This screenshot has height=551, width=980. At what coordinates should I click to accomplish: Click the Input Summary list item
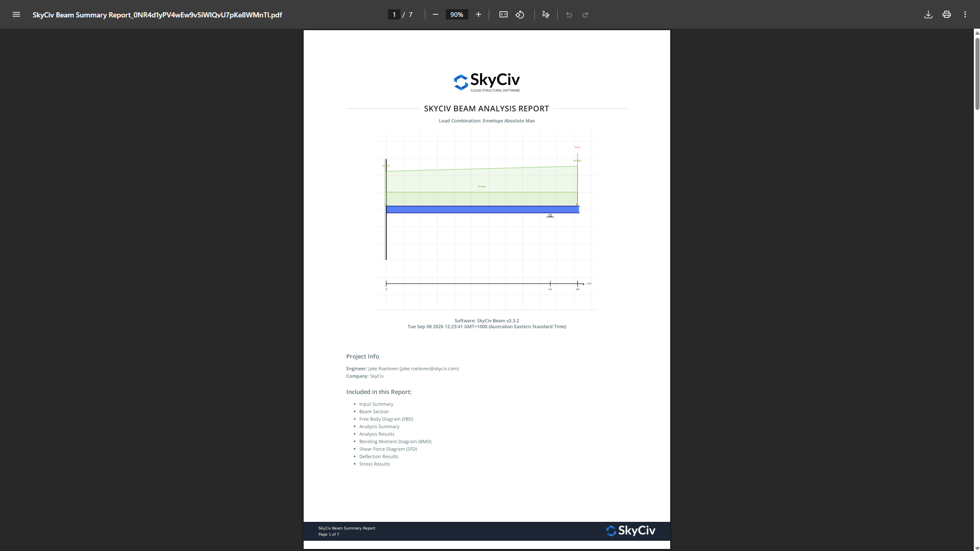point(376,404)
